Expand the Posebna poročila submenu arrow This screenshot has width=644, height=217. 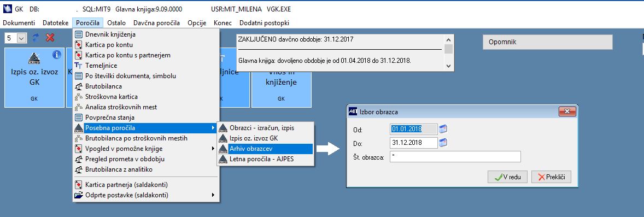(x=213, y=128)
